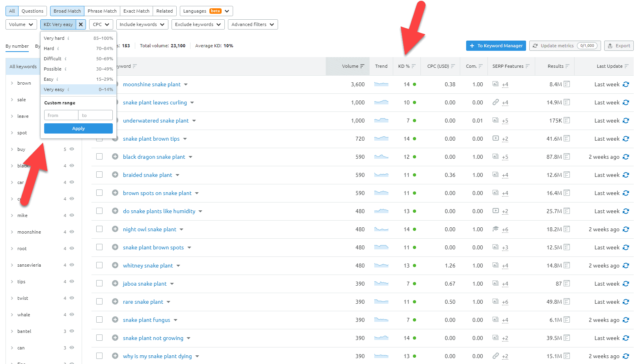
Task: Open the CPC filter dropdown
Action: click(x=101, y=24)
